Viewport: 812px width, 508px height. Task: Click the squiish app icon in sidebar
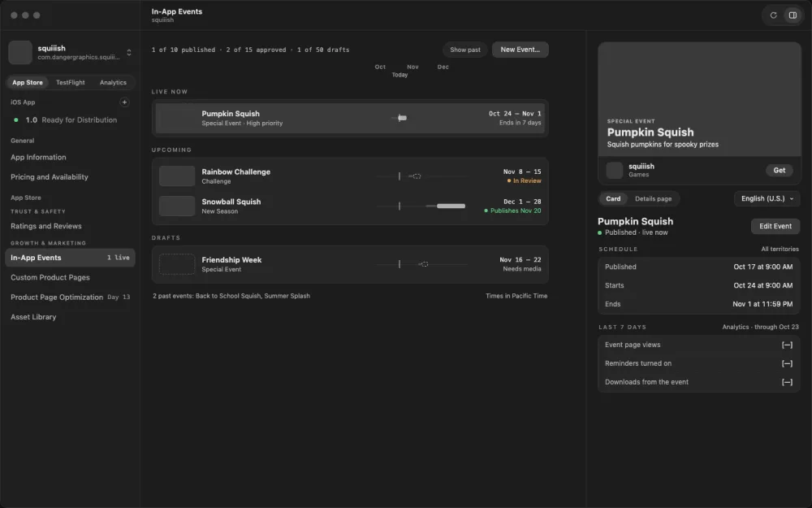pyautogui.click(x=20, y=52)
